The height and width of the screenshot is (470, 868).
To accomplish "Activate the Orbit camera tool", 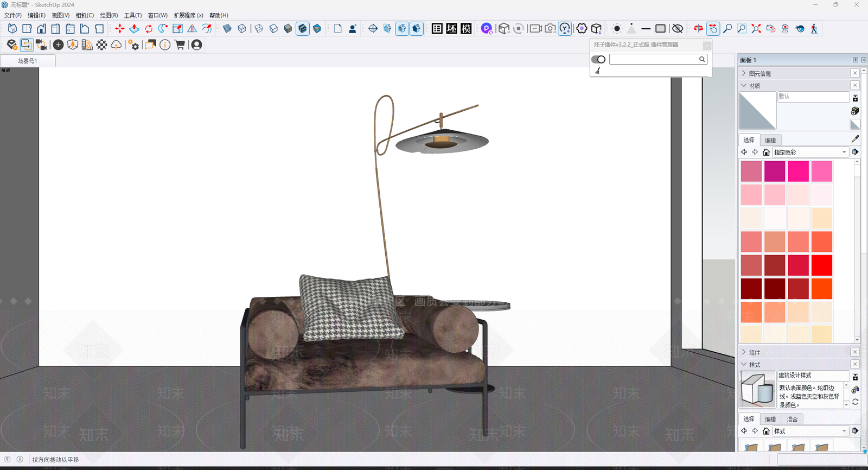I will 698,29.
